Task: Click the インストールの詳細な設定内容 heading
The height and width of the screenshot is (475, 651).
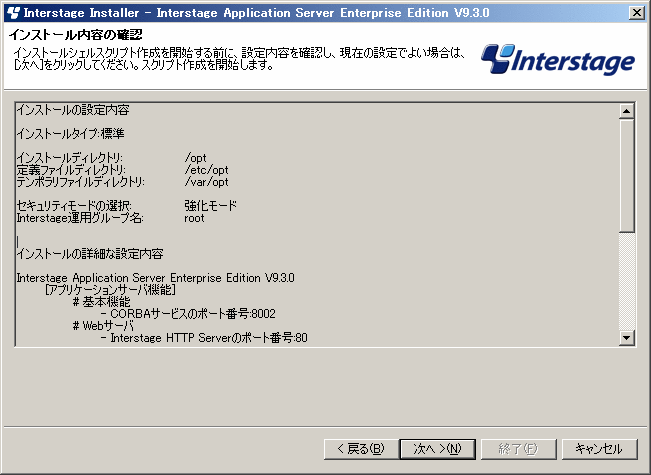Action: (90, 254)
